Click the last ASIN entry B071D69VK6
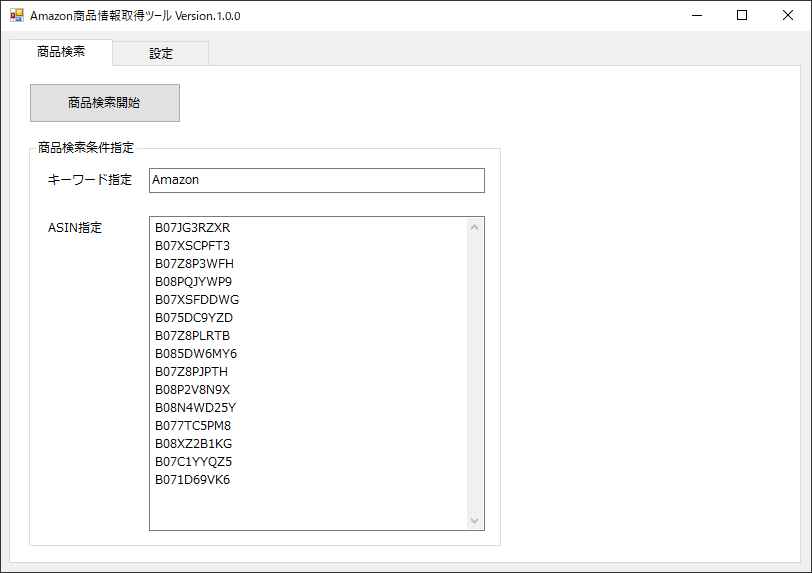Viewport: 812px width, 573px height. coord(193,480)
